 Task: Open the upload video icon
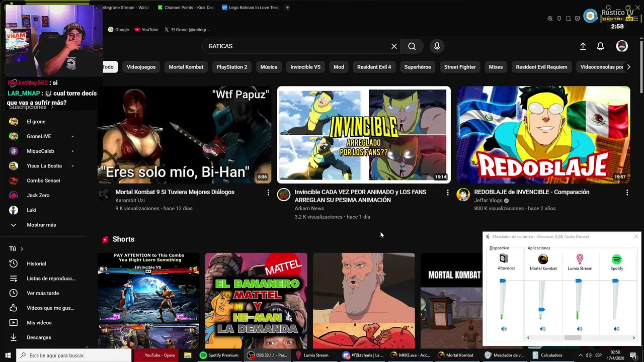583,46
